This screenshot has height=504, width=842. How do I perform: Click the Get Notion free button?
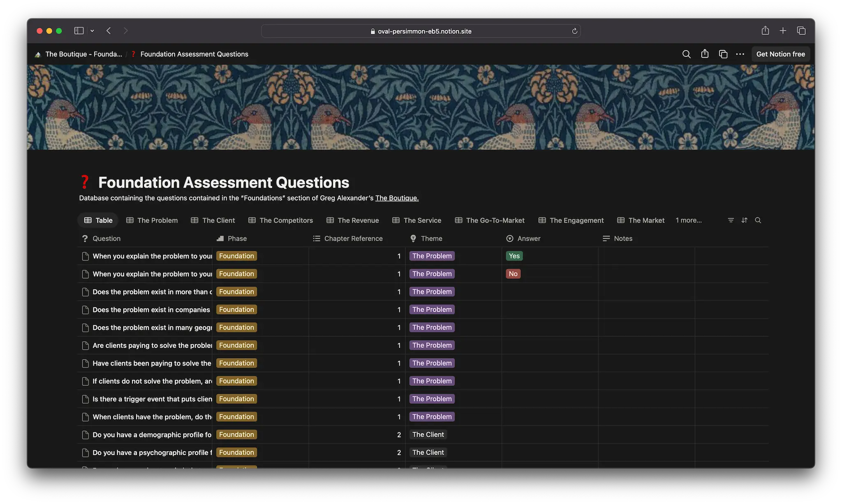pos(781,54)
